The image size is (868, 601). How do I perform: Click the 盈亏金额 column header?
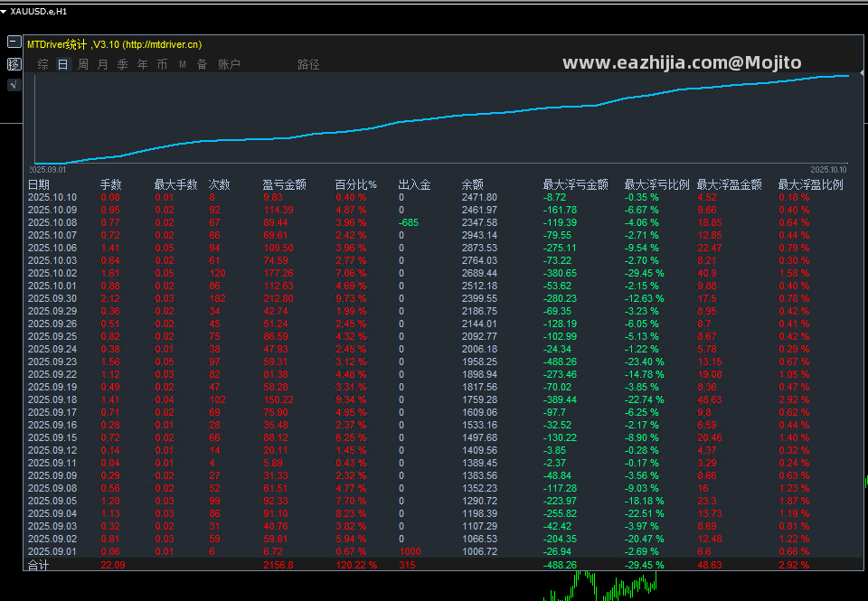point(285,184)
